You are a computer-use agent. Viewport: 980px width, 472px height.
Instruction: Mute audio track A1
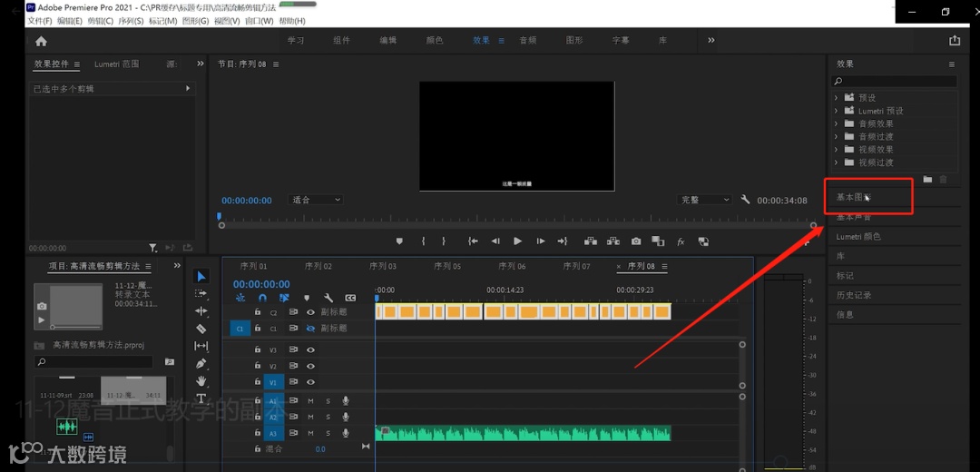(x=310, y=400)
